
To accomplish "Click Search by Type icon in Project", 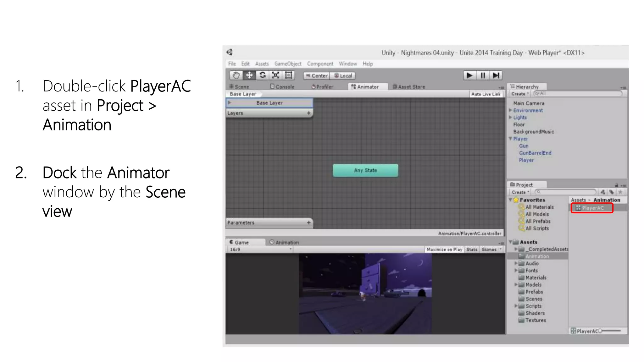I will (603, 192).
